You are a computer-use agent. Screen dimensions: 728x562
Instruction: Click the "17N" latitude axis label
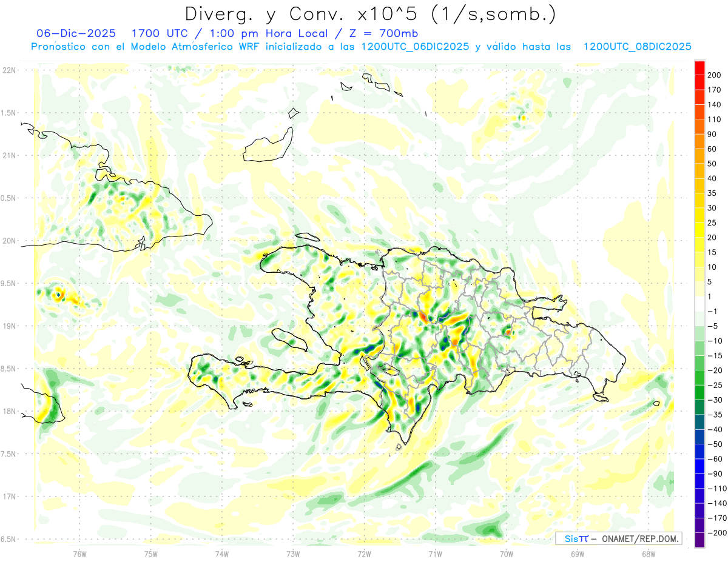point(9,497)
